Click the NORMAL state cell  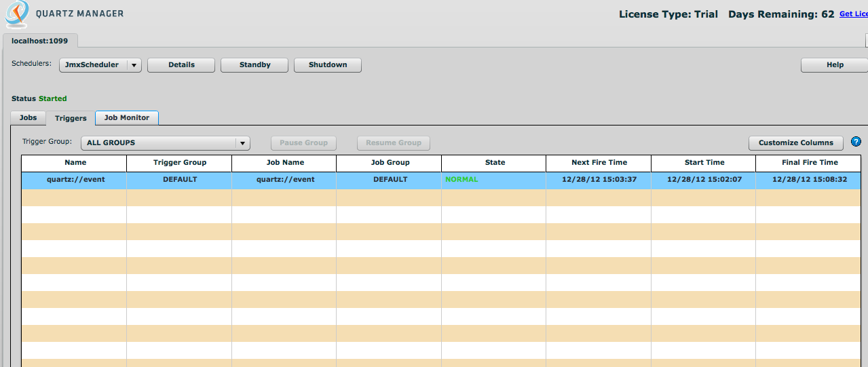point(495,180)
